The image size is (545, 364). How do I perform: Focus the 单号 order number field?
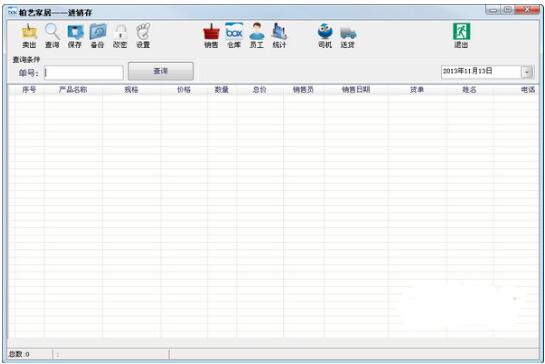click(84, 73)
